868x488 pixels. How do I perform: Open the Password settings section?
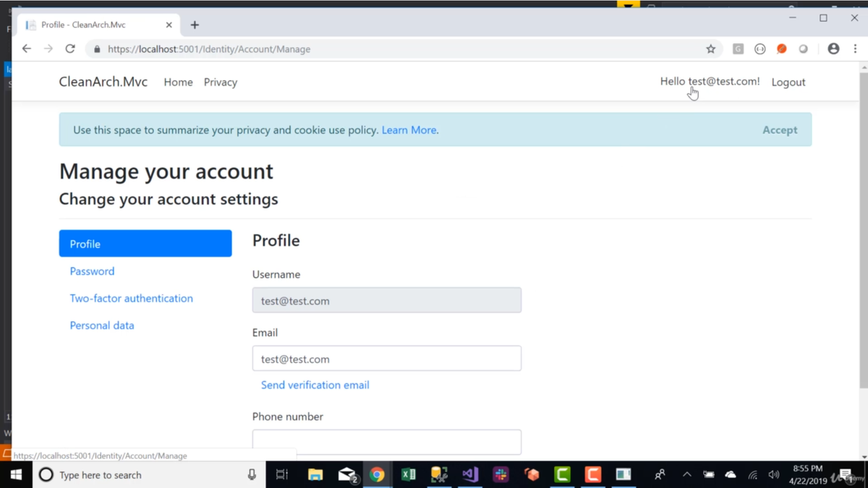[x=92, y=271]
